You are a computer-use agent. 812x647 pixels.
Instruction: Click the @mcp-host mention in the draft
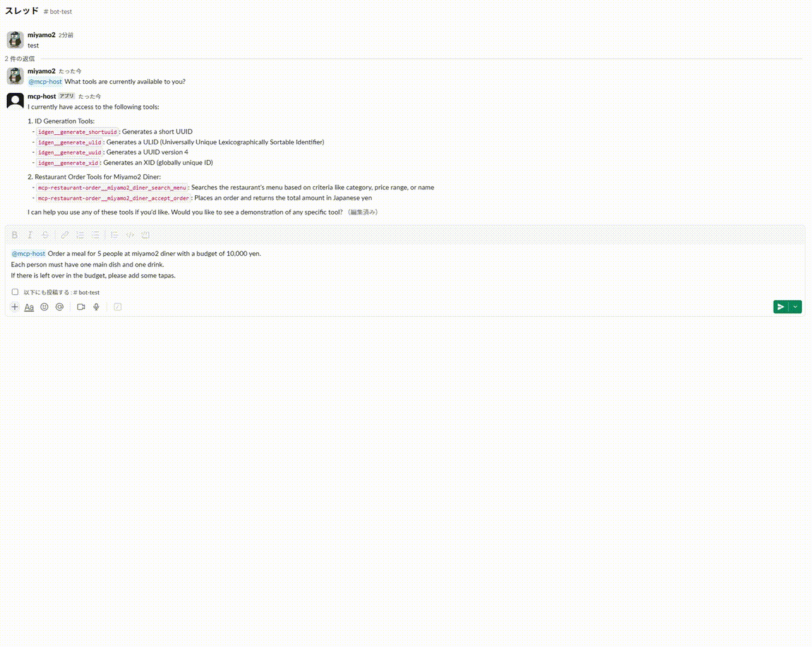click(x=29, y=254)
